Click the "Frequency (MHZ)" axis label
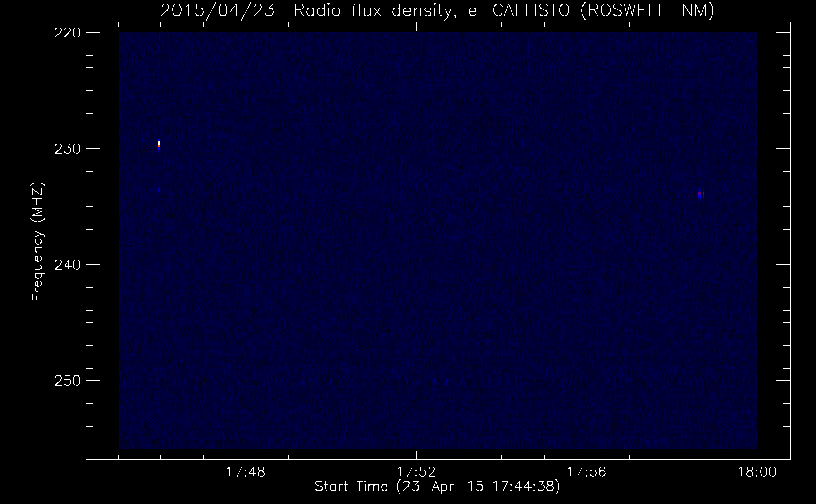Image resolution: width=816 pixels, height=504 pixels. click(x=38, y=242)
